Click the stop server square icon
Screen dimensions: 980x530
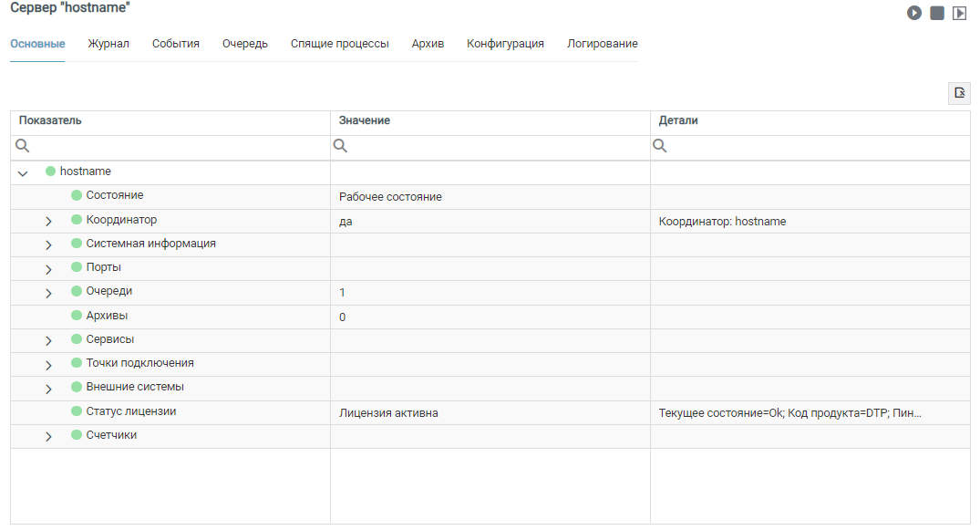pyautogui.click(x=936, y=13)
